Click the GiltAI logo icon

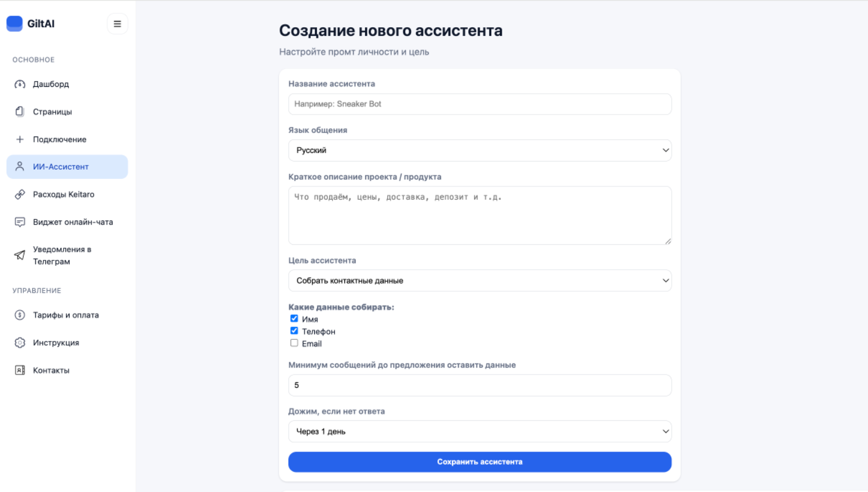14,24
